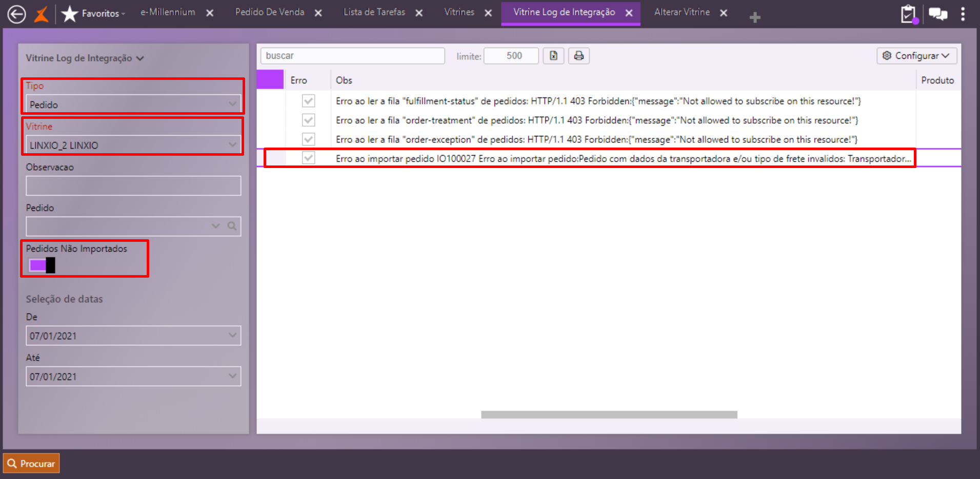Click the Observacao input field
The height and width of the screenshot is (479, 980).
[x=133, y=185]
